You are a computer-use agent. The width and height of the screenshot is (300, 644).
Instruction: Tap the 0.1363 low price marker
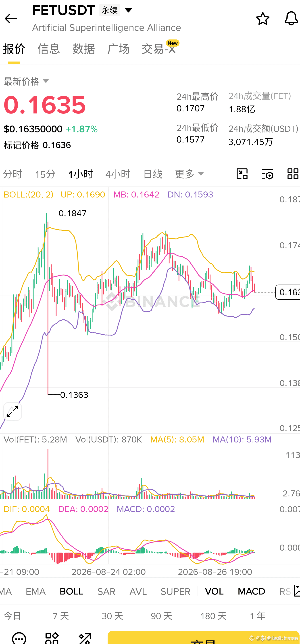74,395
